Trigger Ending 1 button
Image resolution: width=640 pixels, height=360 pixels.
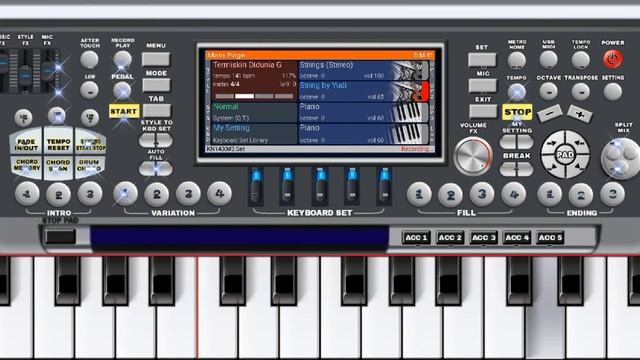549,194
